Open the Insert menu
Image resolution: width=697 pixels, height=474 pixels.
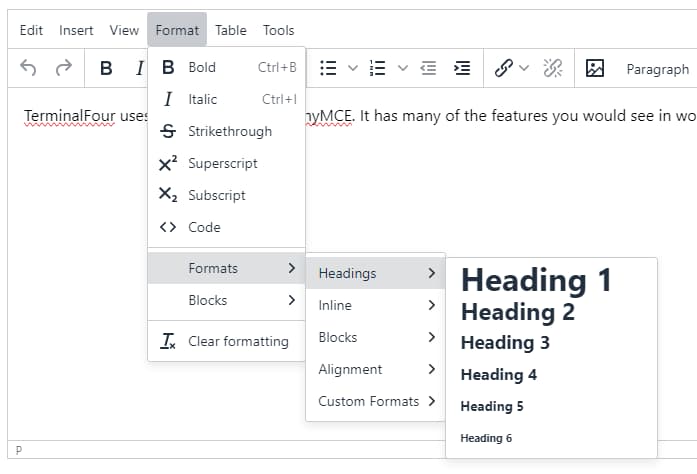76,30
